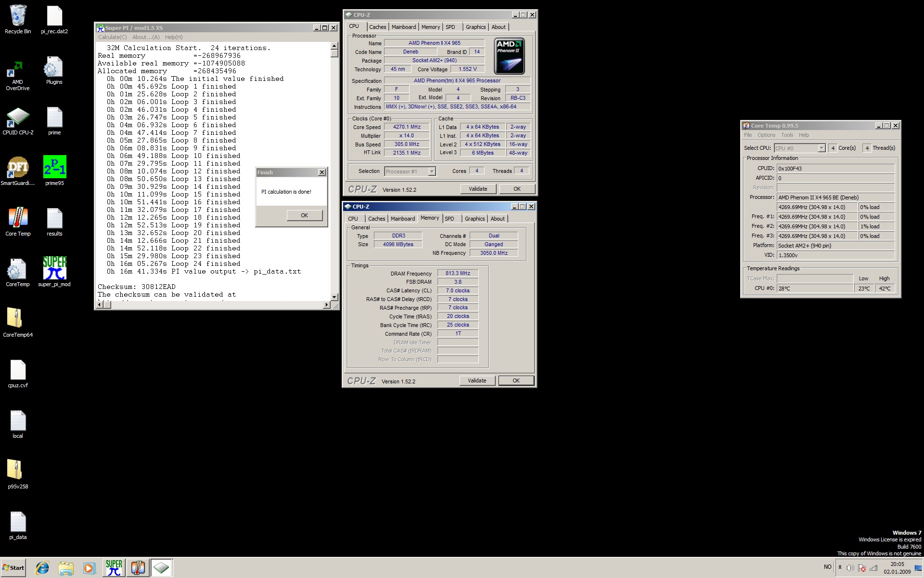Open p95v258 zip folder icon
924x578 pixels.
click(18, 474)
